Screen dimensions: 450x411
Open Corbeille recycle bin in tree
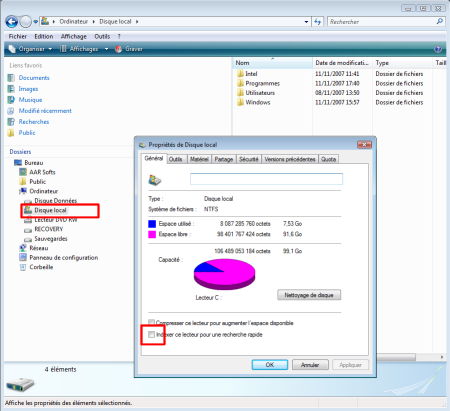[41, 267]
